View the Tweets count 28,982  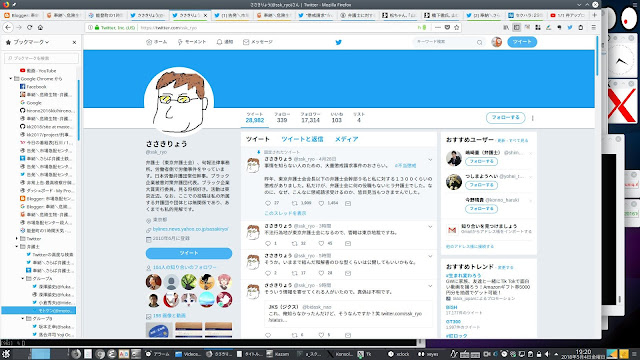tap(255, 118)
